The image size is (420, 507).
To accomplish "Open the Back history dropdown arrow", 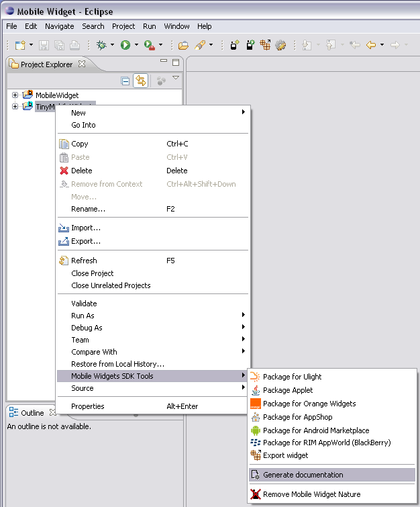I will click(382, 45).
